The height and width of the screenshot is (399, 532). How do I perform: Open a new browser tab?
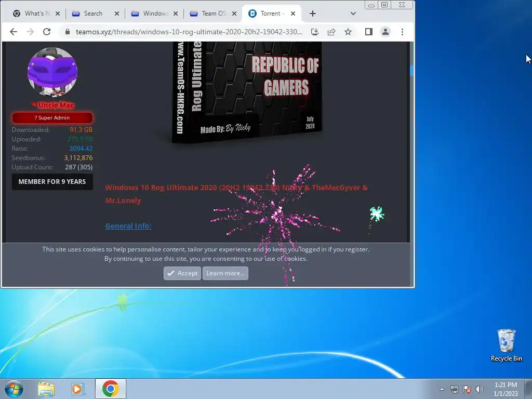tap(312, 14)
